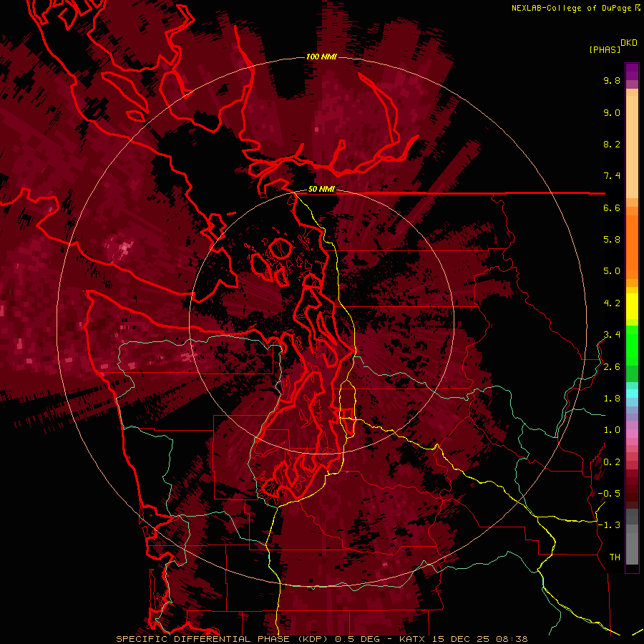Click the cyan segment of the color bar
Screen dimensions: 644x644
point(632,394)
